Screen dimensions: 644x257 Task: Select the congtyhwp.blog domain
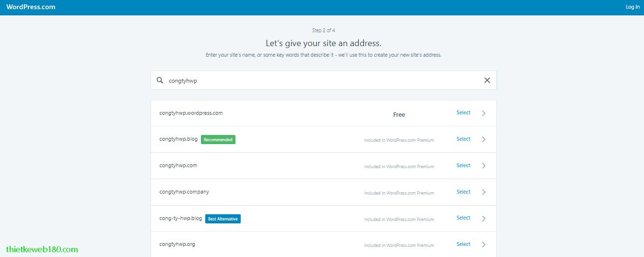coord(463,139)
